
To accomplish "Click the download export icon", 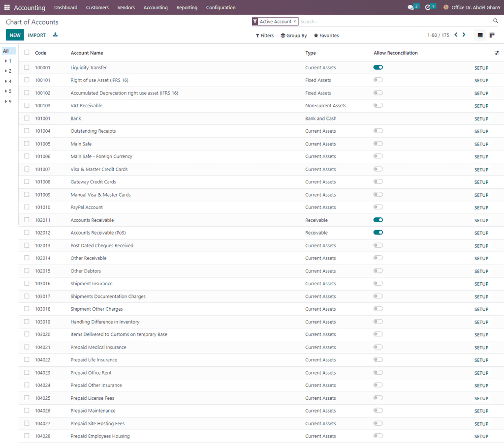I will coord(55,35).
